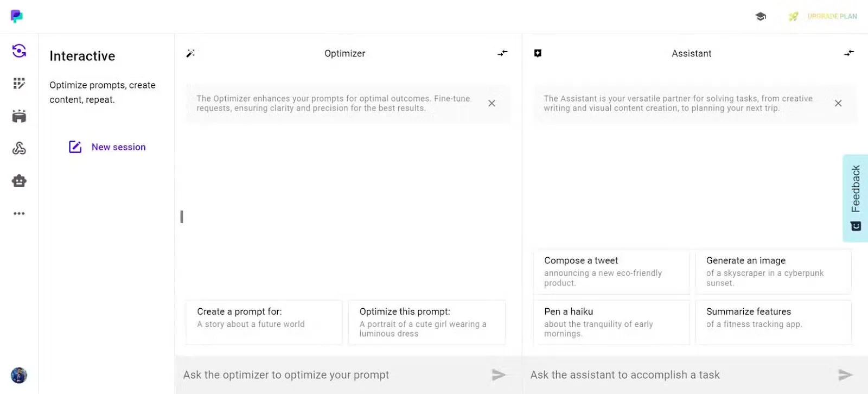
Task: Click the grid-with-pencil sidebar icon
Action: pos(19,83)
